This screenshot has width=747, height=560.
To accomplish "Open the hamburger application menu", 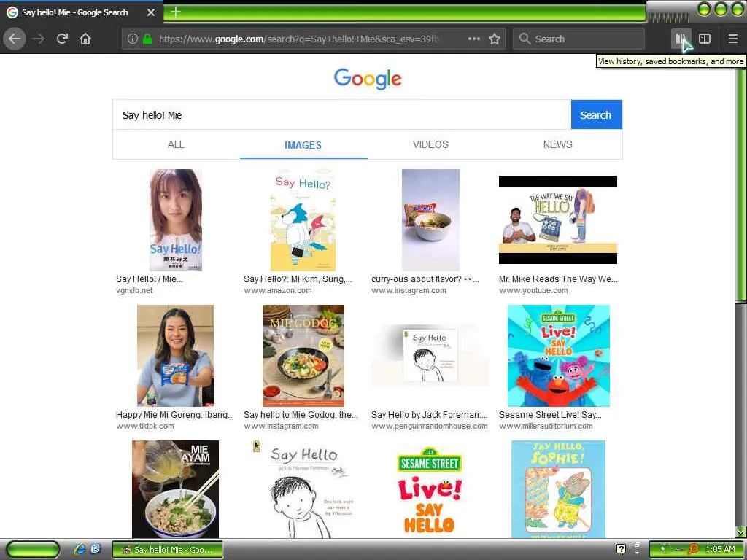I will 733,39.
